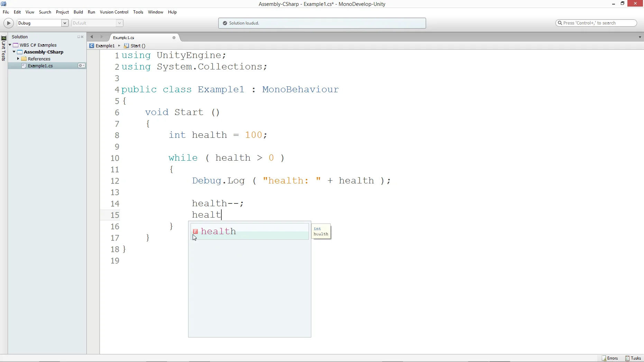Open the Project menu
The image size is (644, 362).
(x=62, y=12)
